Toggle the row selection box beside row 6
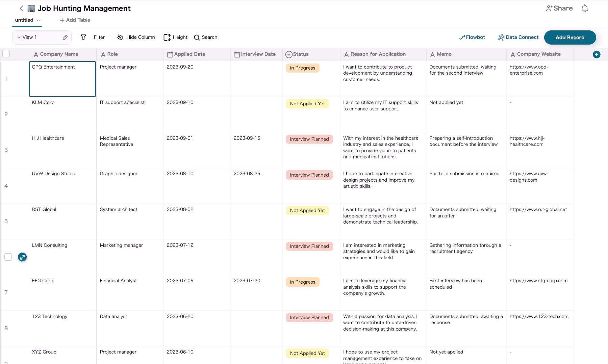 tap(8, 257)
